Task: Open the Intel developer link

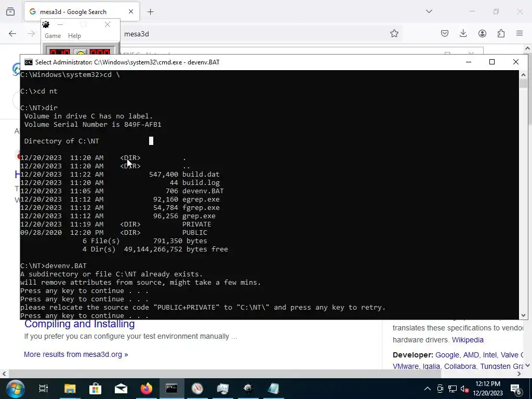Action: (x=489, y=355)
